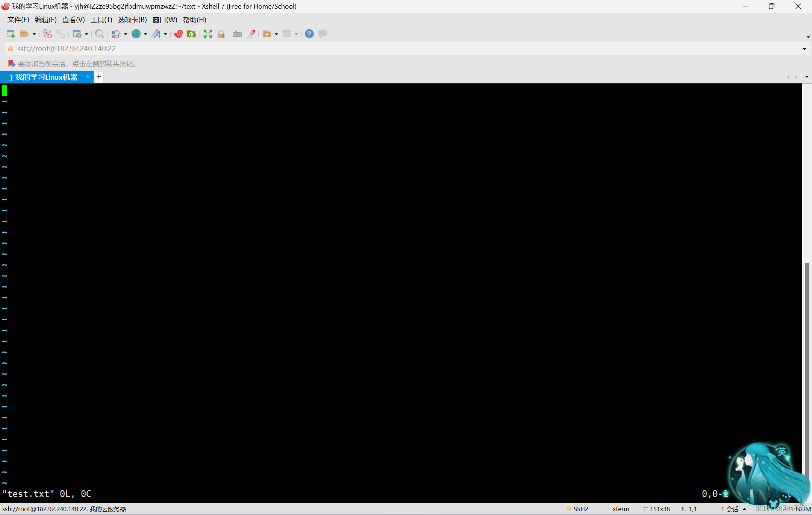Viewport: 812px width, 515px height.
Task: Click the new folder transfer icon
Action: point(267,34)
